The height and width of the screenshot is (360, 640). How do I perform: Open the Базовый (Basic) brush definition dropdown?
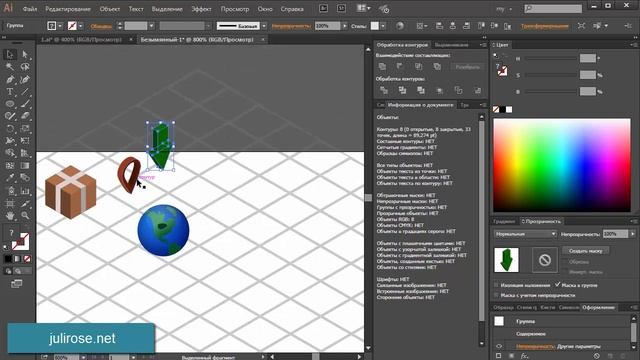coord(264,26)
